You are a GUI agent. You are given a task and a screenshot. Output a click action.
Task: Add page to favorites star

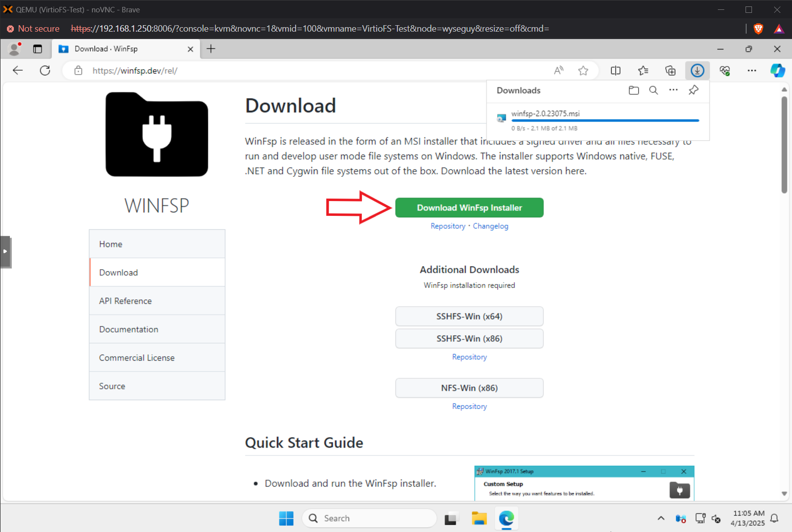tap(583, 70)
